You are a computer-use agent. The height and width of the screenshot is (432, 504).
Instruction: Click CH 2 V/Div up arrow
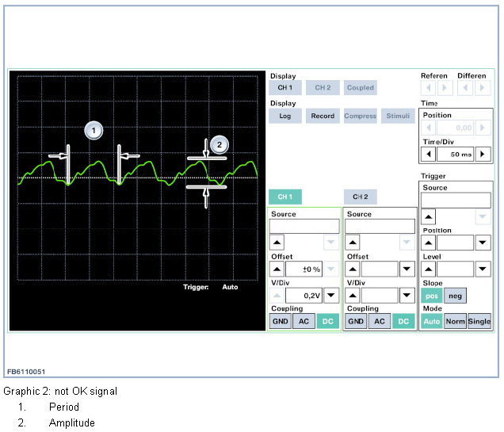[353, 295]
